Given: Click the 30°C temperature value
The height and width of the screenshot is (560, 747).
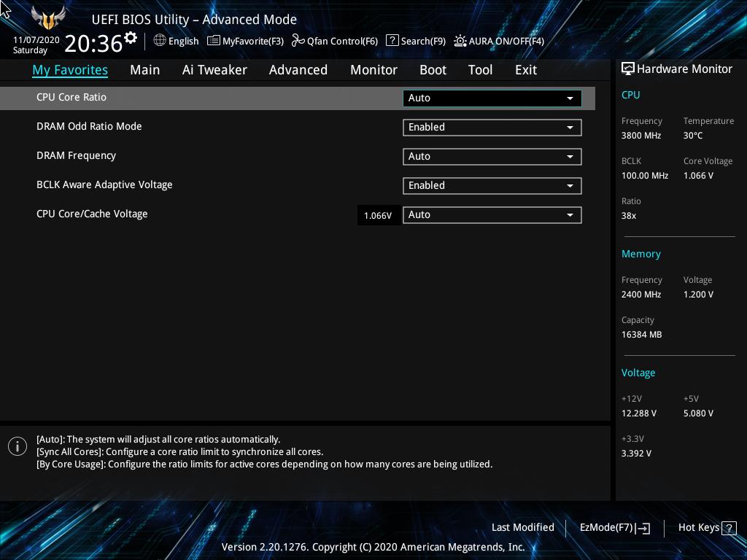Looking at the screenshot, I should pyautogui.click(x=693, y=136).
